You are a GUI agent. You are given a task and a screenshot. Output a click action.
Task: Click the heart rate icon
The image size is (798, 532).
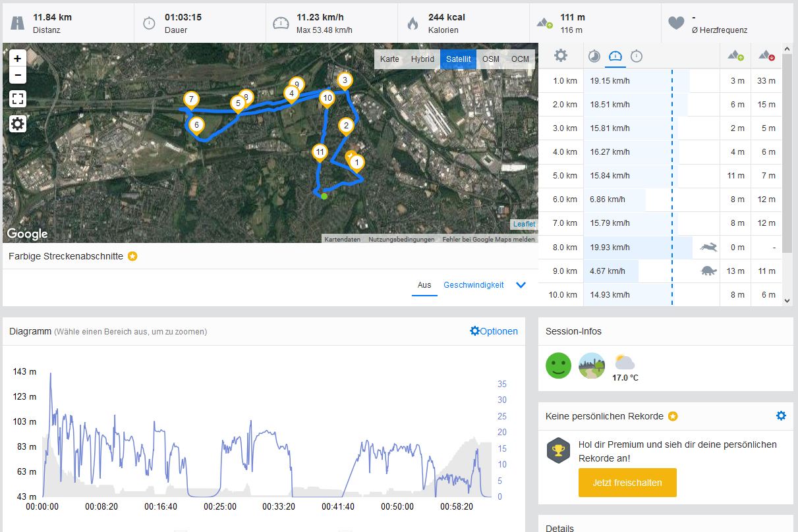[x=676, y=23]
